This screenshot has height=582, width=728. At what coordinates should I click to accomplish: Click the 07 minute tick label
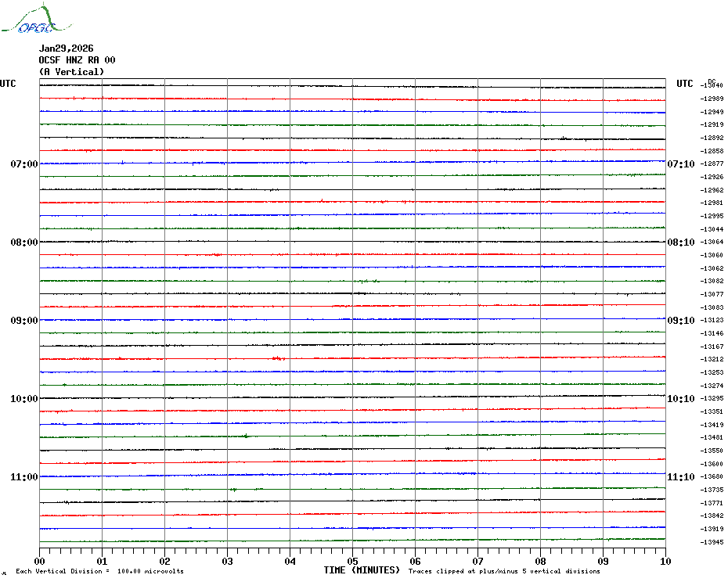[x=478, y=561]
